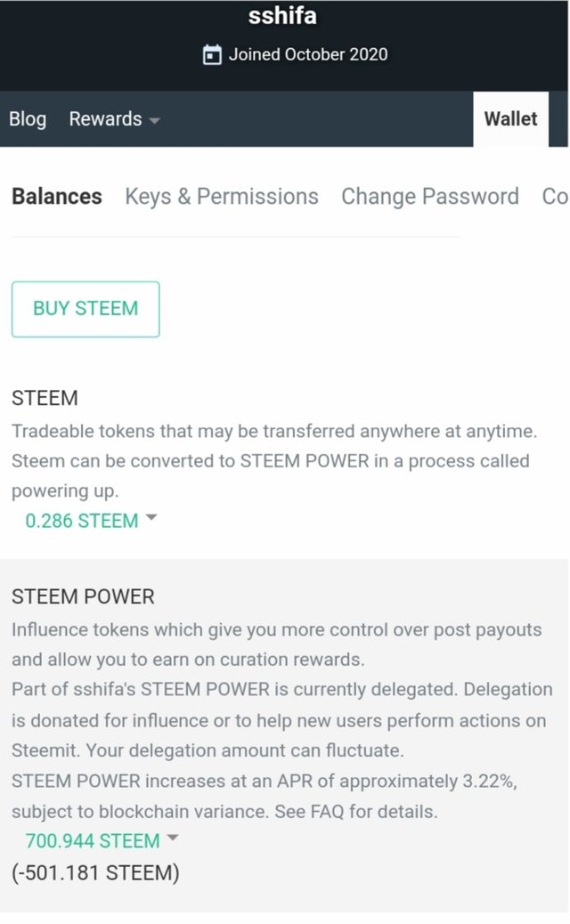Click the STEEM POWER section heading
The height and width of the screenshot is (924, 570).
pyautogui.click(x=83, y=596)
